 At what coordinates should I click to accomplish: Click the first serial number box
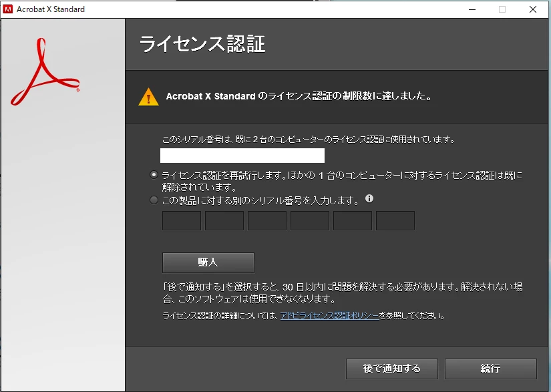coord(181,220)
